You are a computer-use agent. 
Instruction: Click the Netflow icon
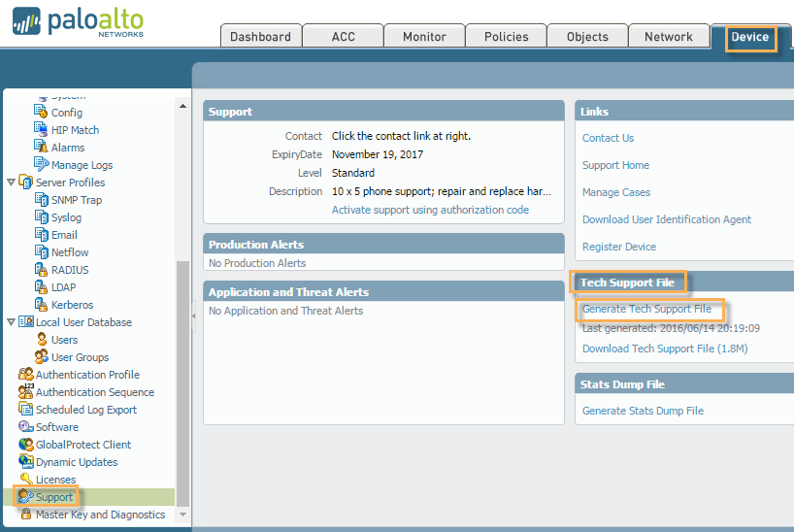tap(41, 251)
